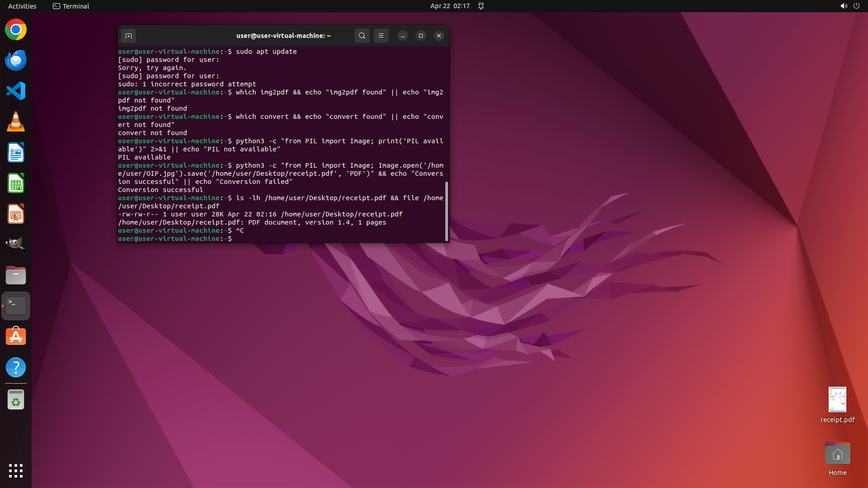868x488 pixels.
Task: Launch Visual Studio Code from the dock
Action: pos(16,91)
